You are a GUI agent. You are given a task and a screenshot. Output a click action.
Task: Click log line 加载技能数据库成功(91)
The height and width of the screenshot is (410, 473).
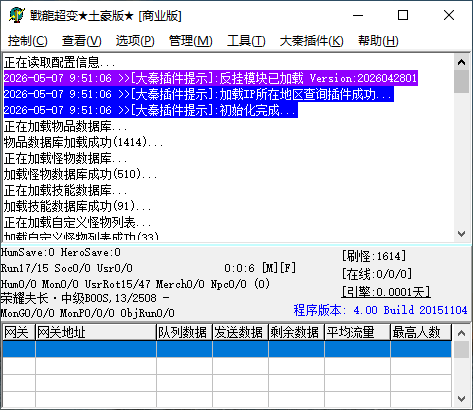77,206
